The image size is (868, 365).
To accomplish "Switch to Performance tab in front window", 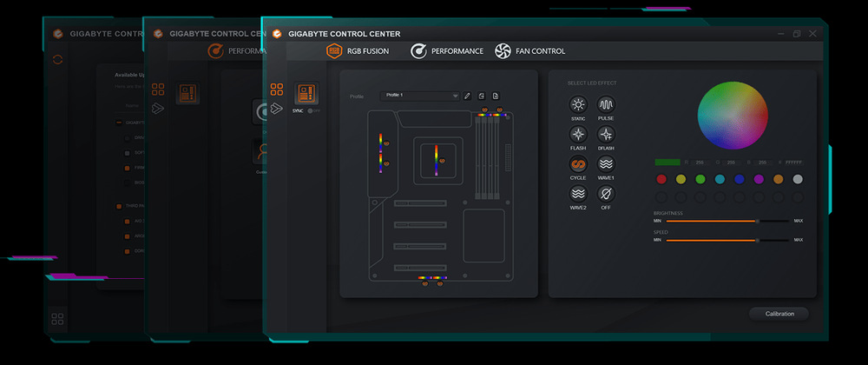I will pyautogui.click(x=447, y=51).
